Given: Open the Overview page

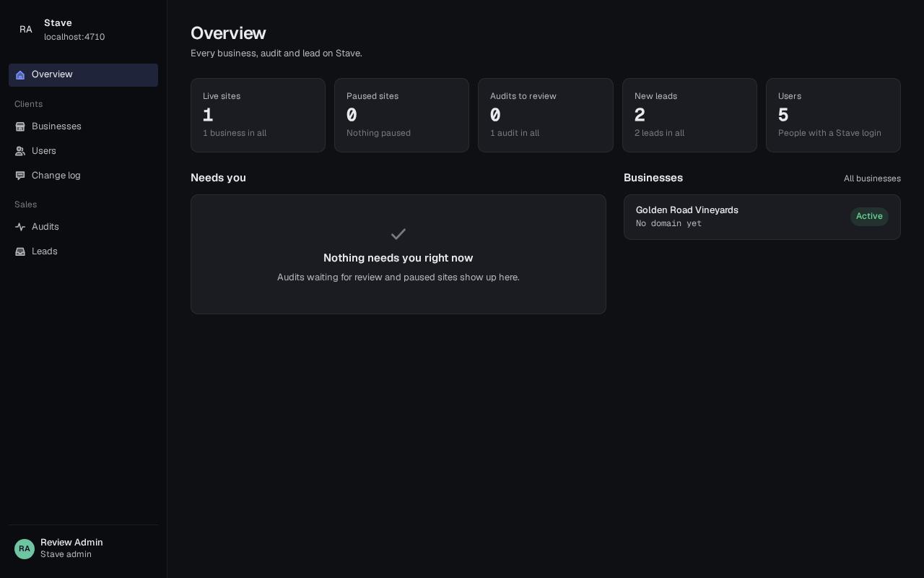Looking at the screenshot, I should coord(83,75).
